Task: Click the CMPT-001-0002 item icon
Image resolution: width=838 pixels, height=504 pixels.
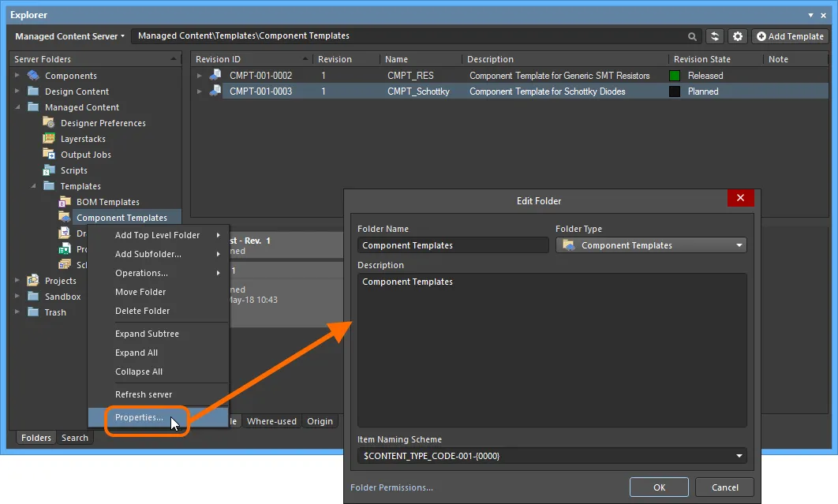Action: [215, 75]
